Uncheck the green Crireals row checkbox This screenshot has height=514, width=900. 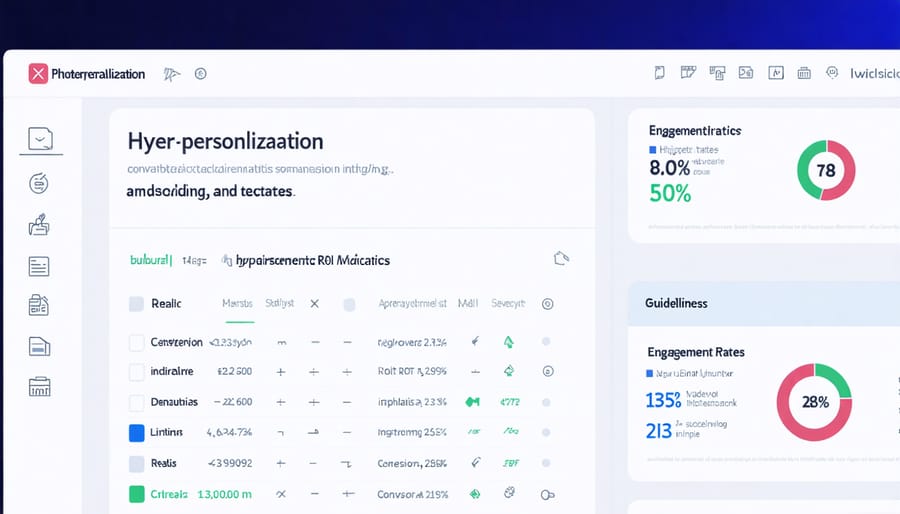pos(137,494)
